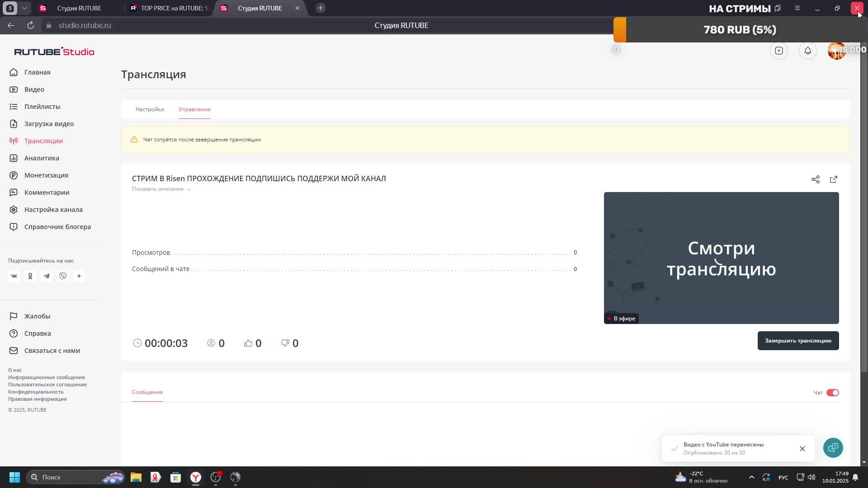Expand the tab group dropdown arrow

point(24,8)
